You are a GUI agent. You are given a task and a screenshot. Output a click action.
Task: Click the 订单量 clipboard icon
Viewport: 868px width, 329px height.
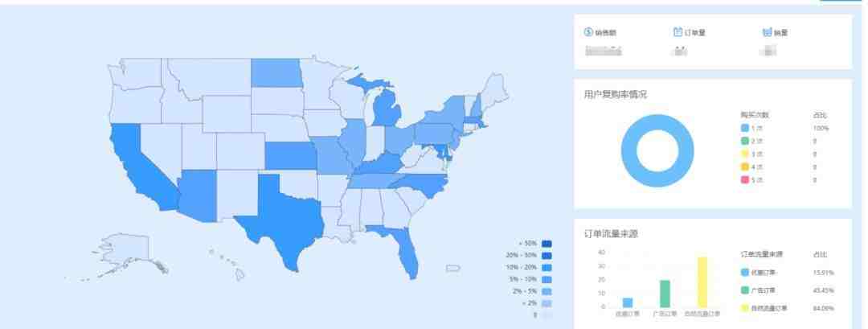[678, 33]
